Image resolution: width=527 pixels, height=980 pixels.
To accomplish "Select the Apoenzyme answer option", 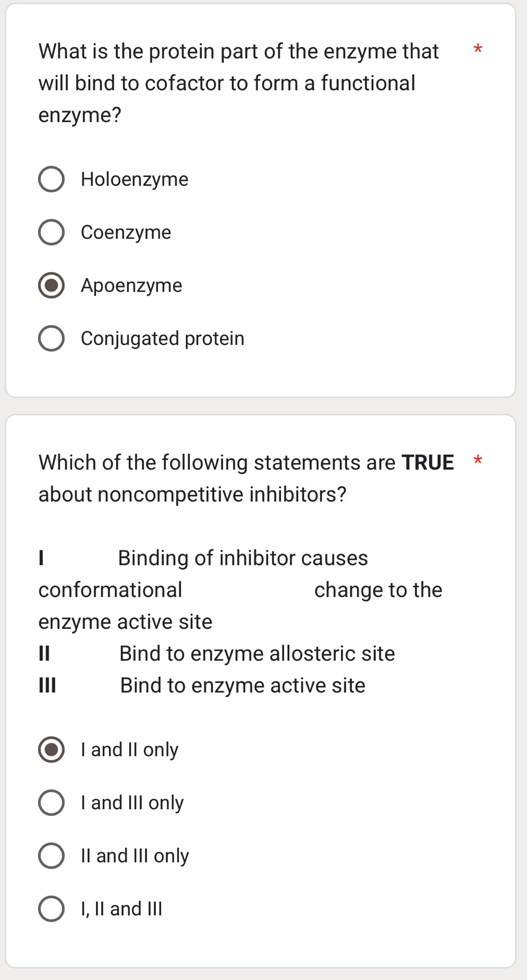I will coord(52,286).
